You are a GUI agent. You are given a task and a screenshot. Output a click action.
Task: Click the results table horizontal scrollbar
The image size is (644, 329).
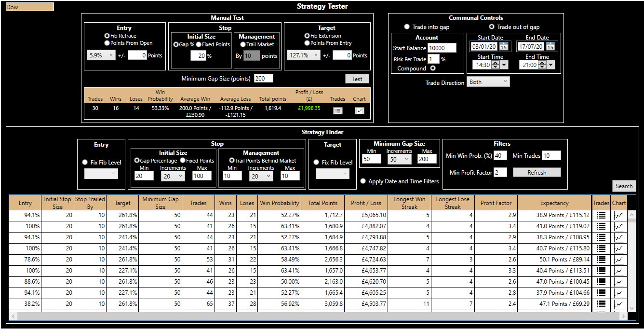[x=319, y=316]
